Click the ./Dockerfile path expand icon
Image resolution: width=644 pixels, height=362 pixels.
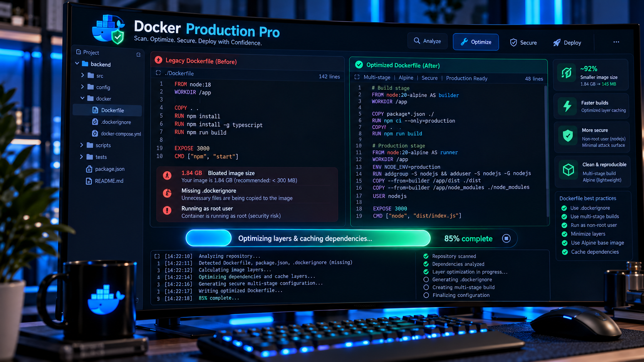158,73
